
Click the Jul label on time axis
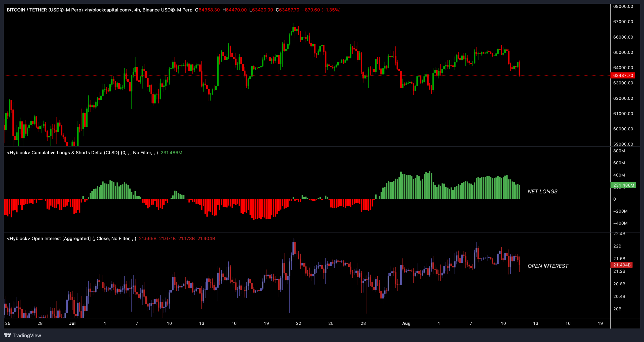point(72,323)
